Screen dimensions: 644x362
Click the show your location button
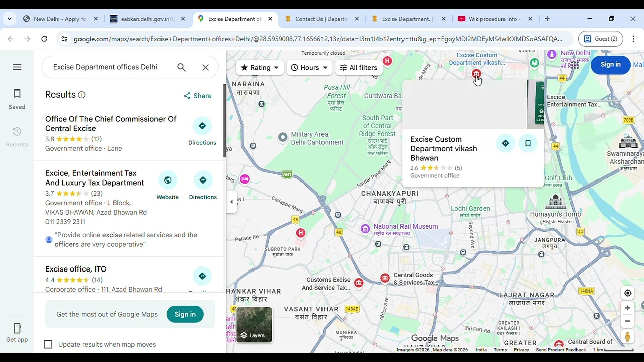point(627,293)
